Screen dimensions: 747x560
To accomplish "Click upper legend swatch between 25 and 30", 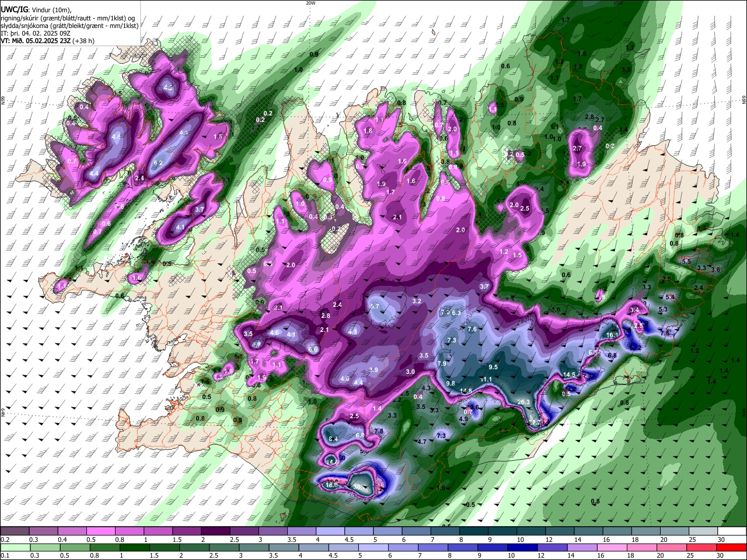I will point(704,531).
